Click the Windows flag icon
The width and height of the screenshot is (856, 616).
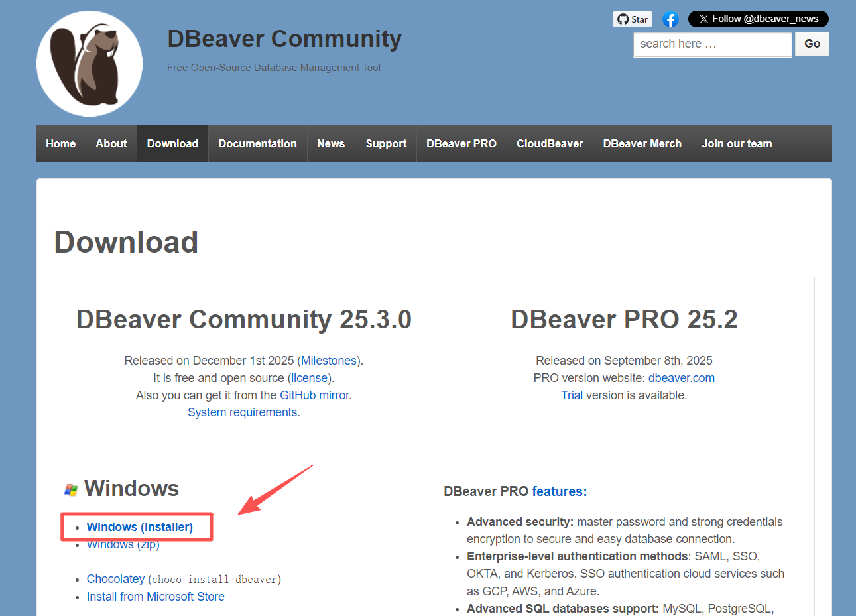[x=71, y=490]
